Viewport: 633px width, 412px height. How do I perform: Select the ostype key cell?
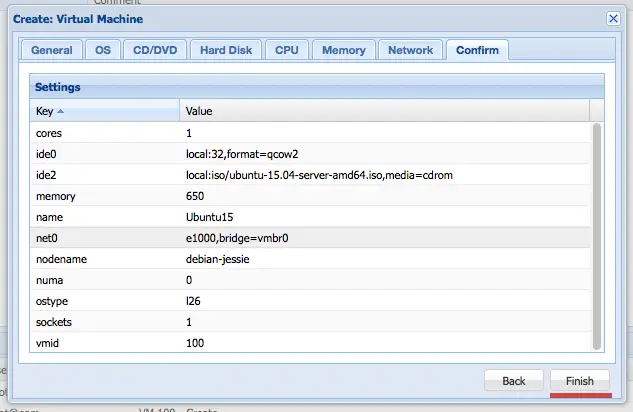105,301
